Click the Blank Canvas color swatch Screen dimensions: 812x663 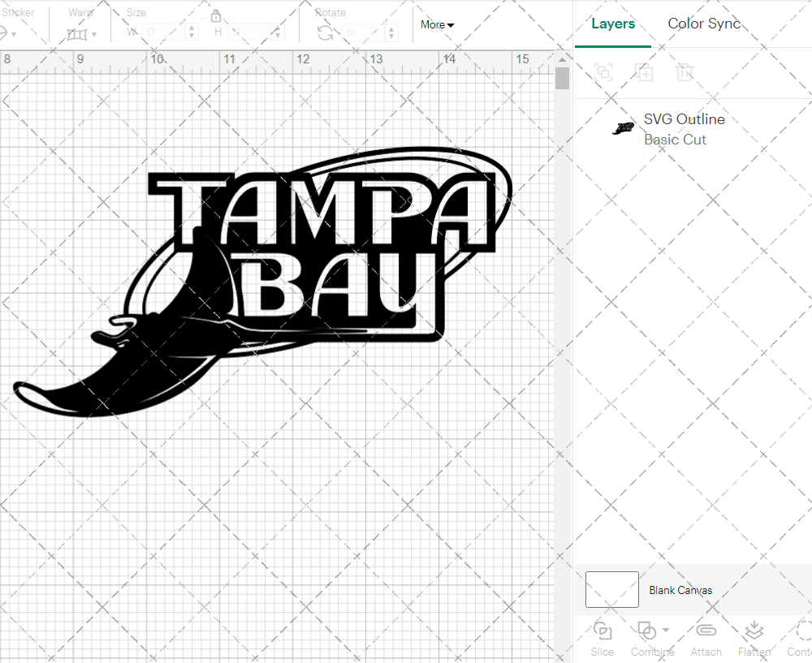click(x=611, y=590)
